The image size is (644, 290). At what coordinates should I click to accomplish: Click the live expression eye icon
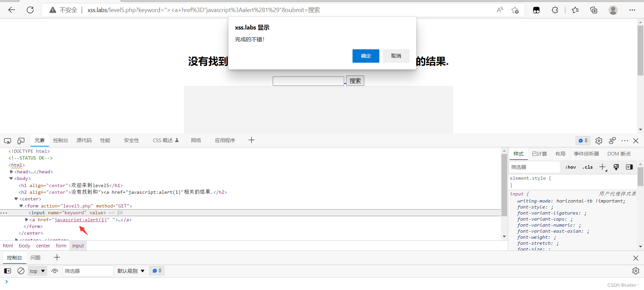pos(55,271)
